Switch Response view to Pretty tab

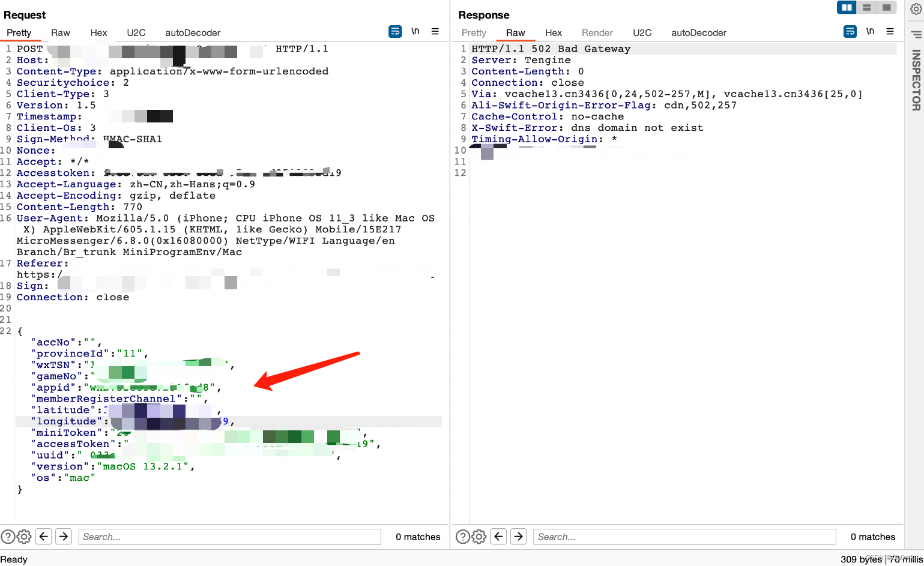tap(474, 33)
